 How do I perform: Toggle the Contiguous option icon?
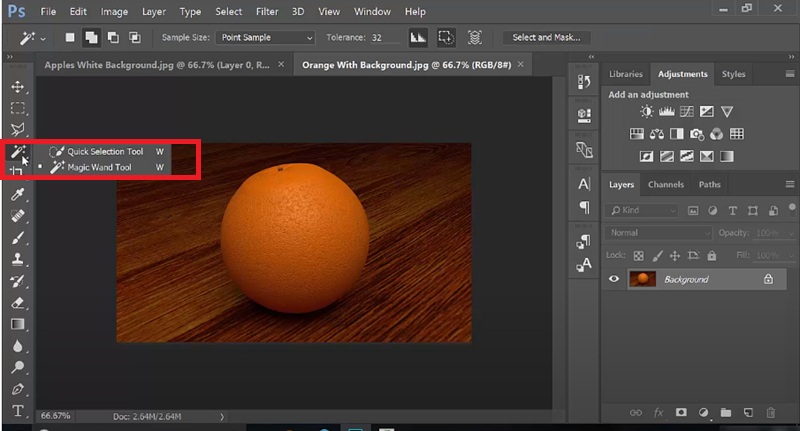446,37
